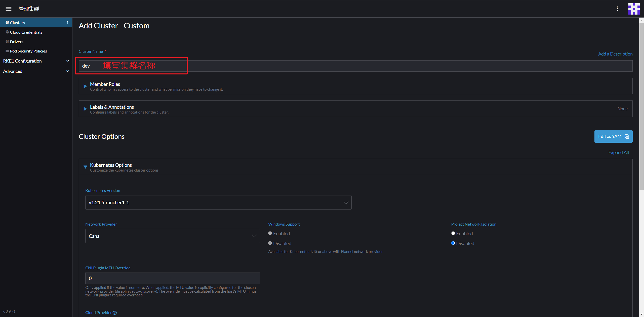Expand the RKE1 Configuration section
The width and height of the screenshot is (644, 317).
tap(36, 61)
